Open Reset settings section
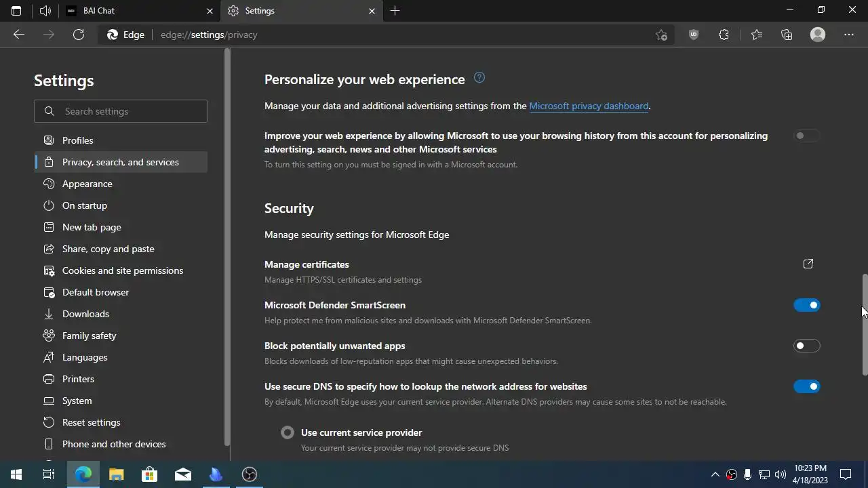Viewport: 868px width, 488px height. [121, 422]
